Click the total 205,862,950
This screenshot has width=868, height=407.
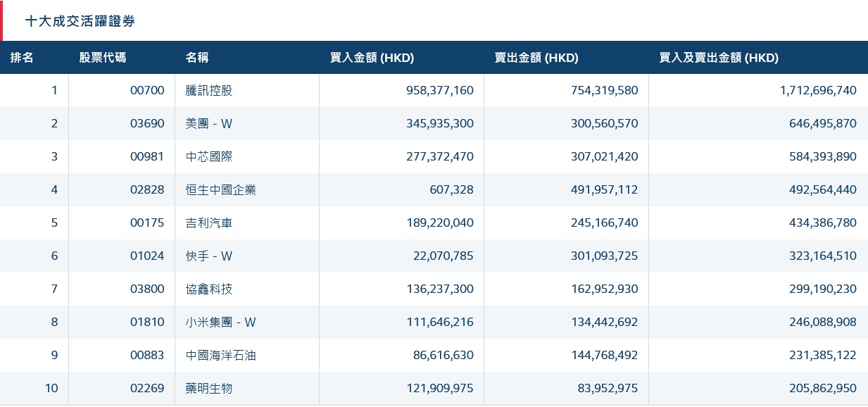pos(823,388)
